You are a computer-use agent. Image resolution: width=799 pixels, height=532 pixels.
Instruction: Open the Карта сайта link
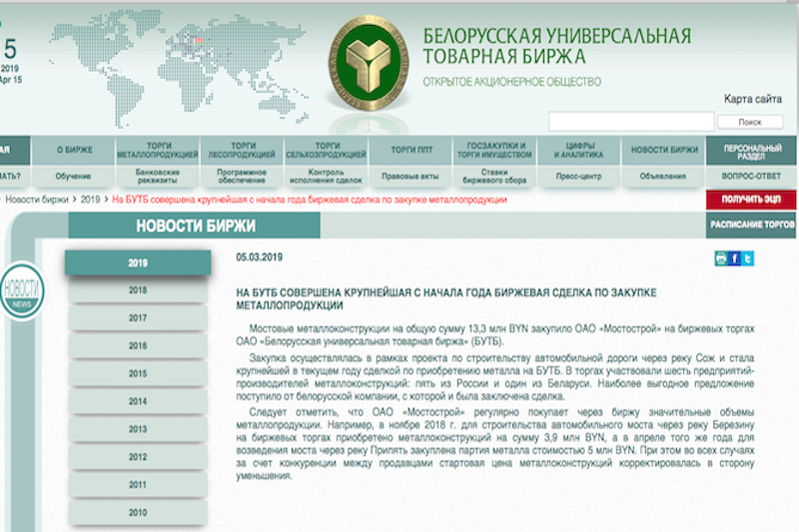(x=753, y=99)
